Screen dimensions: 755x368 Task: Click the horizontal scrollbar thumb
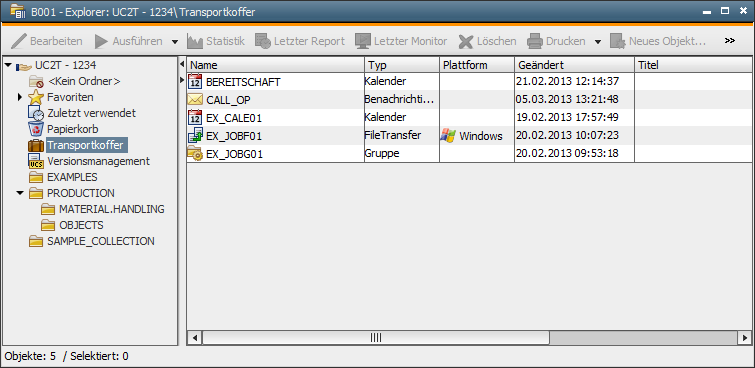(376, 338)
